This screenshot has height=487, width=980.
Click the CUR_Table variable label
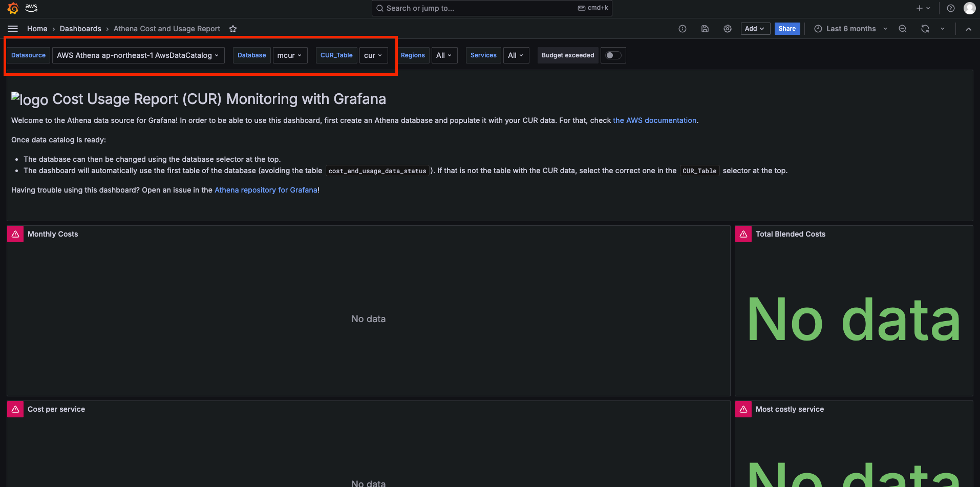click(x=336, y=55)
